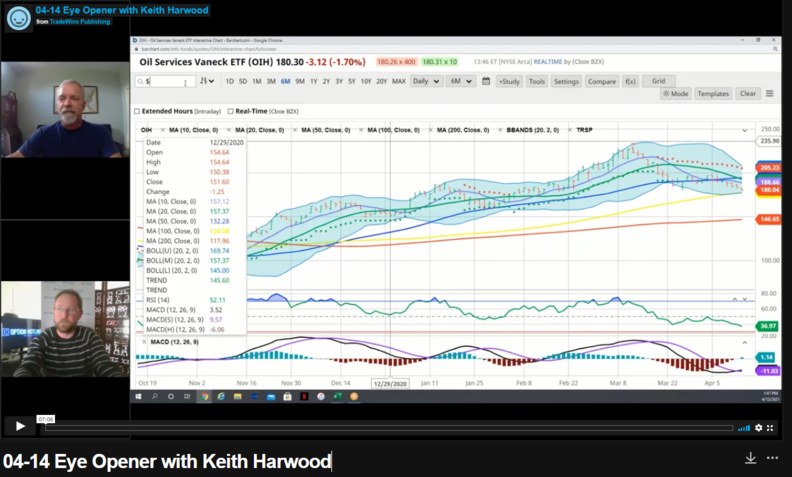Click the Compare button
Viewport: 792px width, 477px height.
(602, 81)
